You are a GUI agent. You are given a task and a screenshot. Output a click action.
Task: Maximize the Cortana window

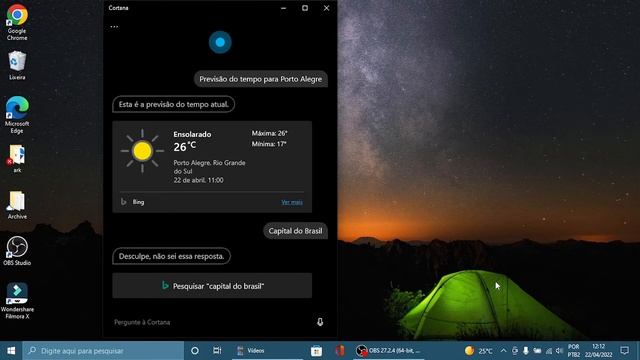click(305, 8)
